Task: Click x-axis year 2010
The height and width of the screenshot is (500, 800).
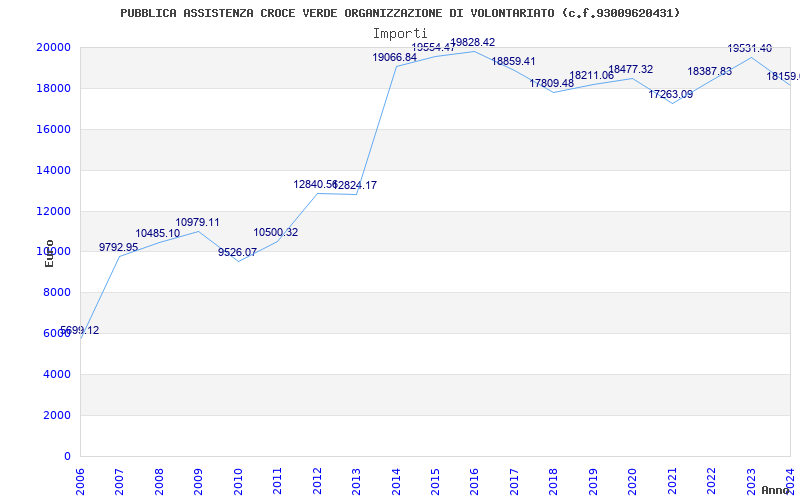Action: [238, 482]
